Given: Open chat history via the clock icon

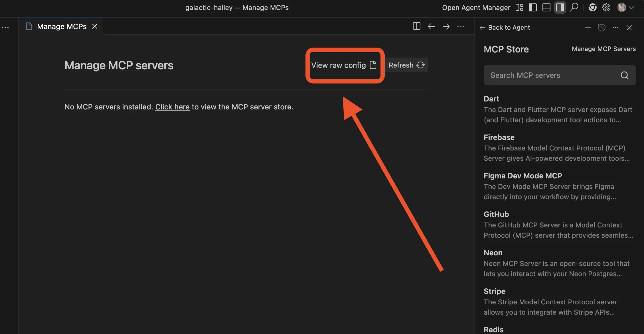Looking at the screenshot, I should point(602,27).
